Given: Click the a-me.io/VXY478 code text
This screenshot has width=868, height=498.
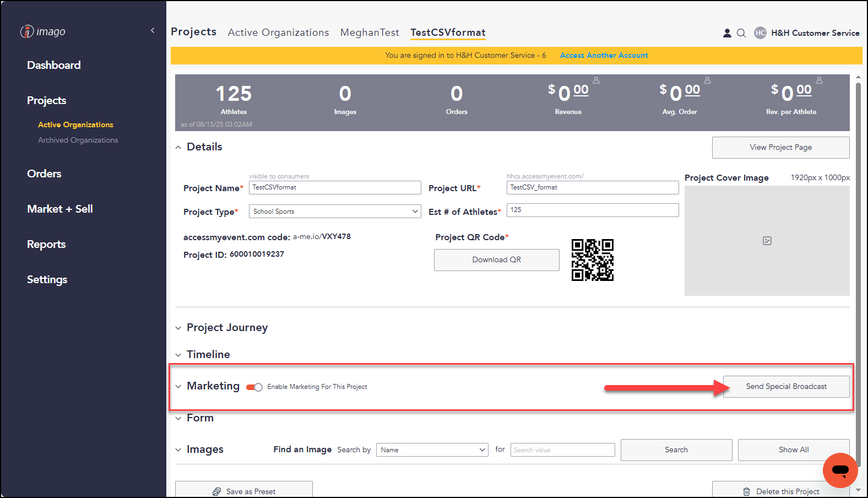Looking at the screenshot, I should pos(322,237).
